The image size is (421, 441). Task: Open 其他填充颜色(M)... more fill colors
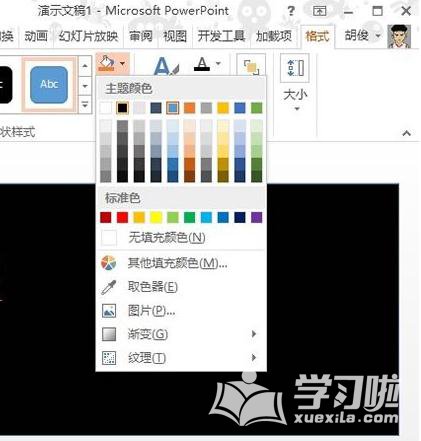click(181, 263)
